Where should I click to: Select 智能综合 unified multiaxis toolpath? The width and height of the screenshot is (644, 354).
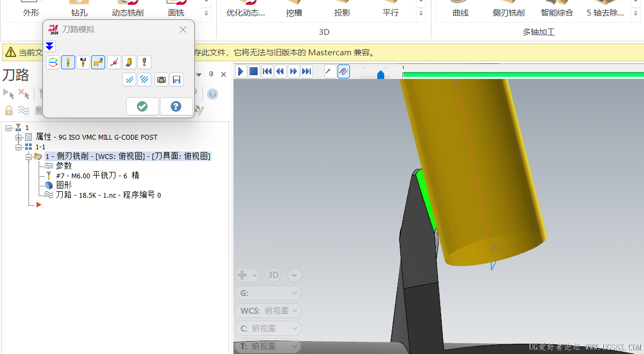[557, 9]
